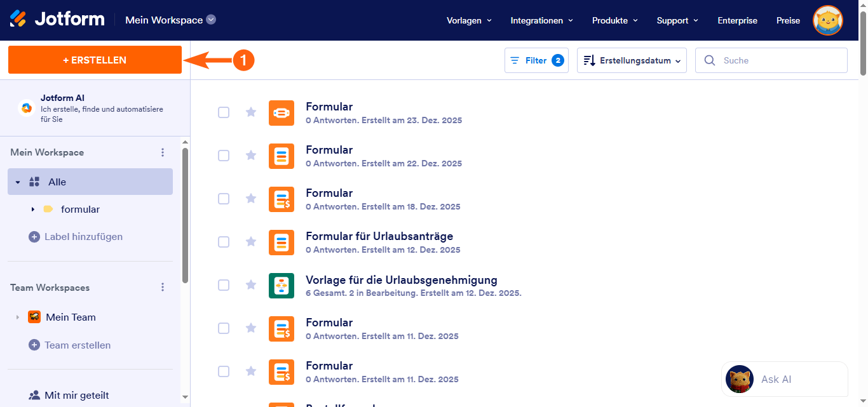Open your profile avatar menu
Image resolution: width=868 pixels, height=407 pixels.
[x=827, y=20]
